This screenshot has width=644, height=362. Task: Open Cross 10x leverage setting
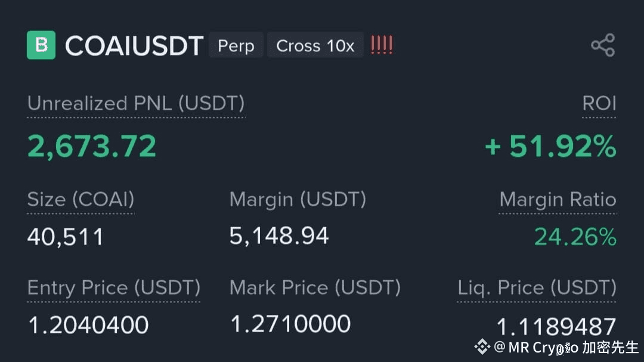click(315, 45)
